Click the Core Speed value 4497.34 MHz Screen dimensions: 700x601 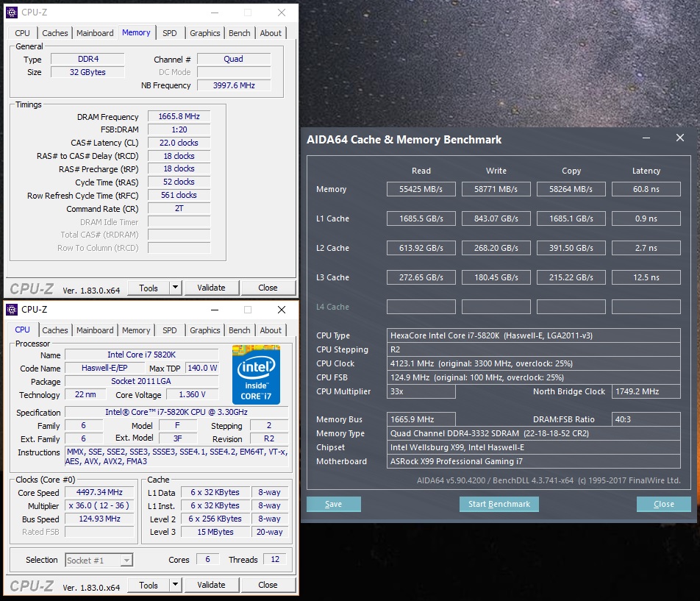pyautogui.click(x=99, y=492)
